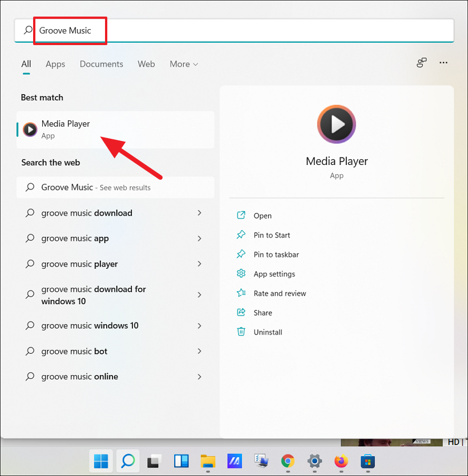Image resolution: width=468 pixels, height=476 pixels.
Task: Open Windows Start button on taskbar
Action: 101,461
